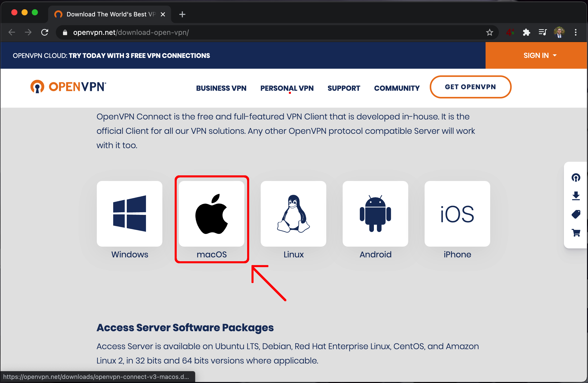Open the price tag icon in the side widget
The width and height of the screenshot is (588, 383).
point(576,214)
